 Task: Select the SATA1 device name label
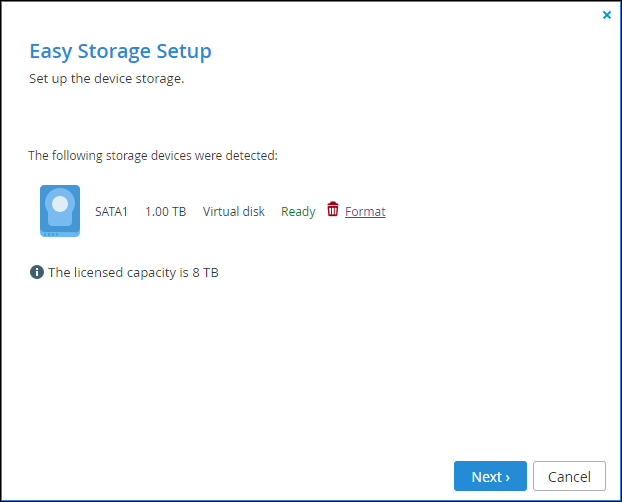[x=111, y=212]
